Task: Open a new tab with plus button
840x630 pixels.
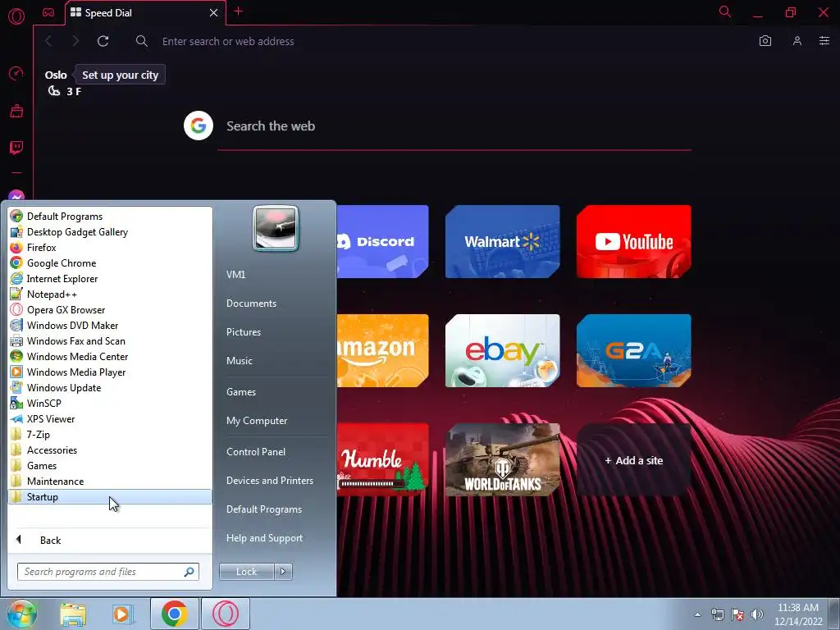Action: point(239,11)
